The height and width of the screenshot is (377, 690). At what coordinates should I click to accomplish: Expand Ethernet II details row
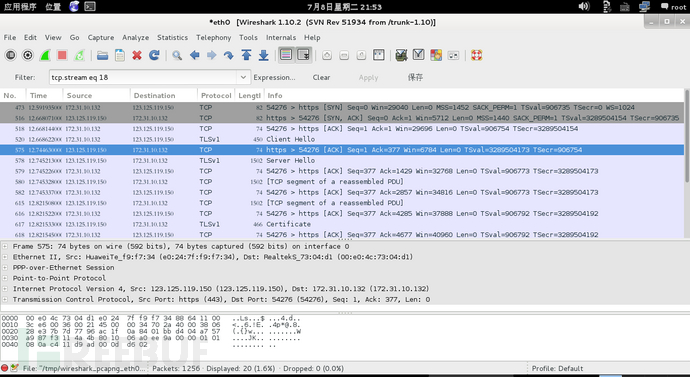(5, 257)
